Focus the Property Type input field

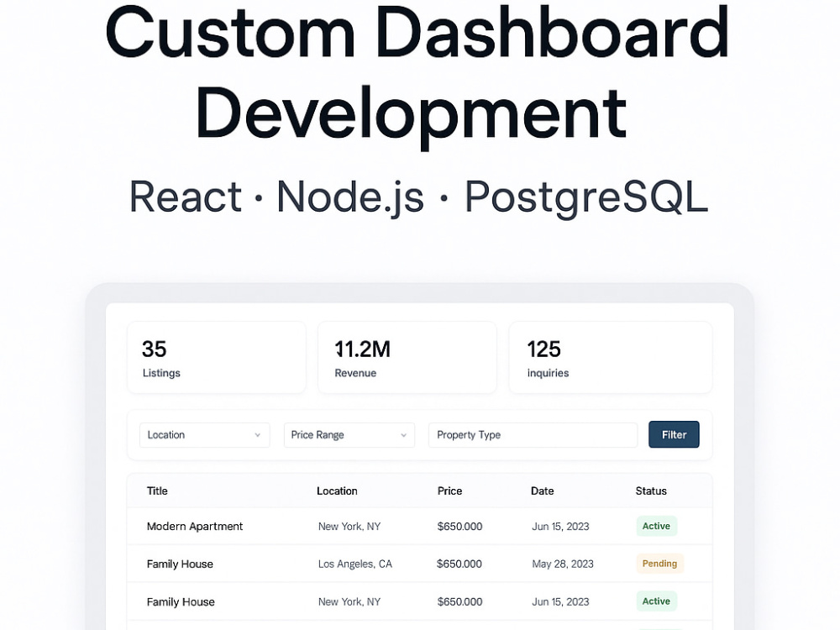pyautogui.click(x=533, y=435)
